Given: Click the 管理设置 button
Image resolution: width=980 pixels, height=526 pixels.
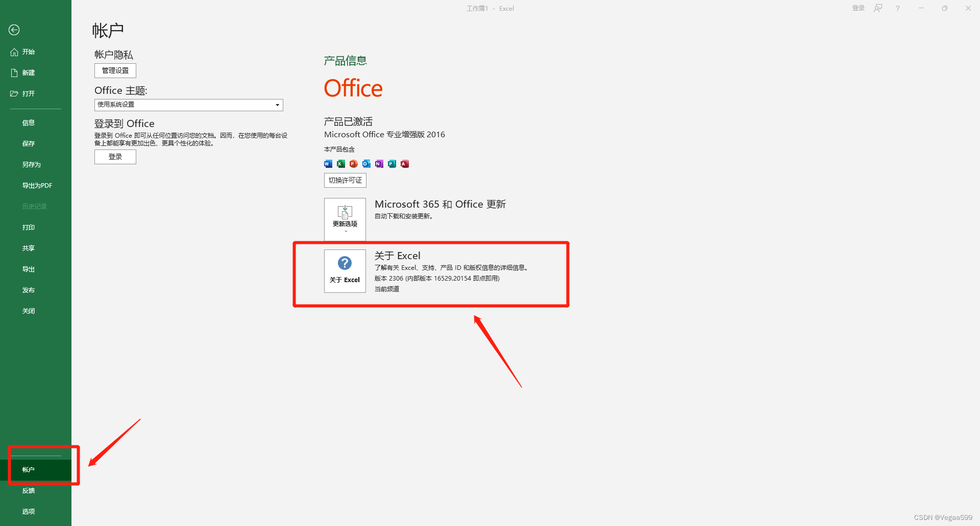Looking at the screenshot, I should click(115, 70).
